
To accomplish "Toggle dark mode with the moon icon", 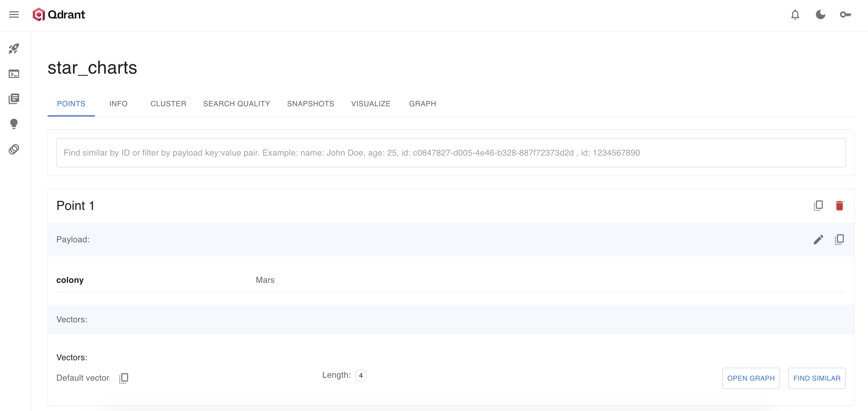I will click(x=820, y=15).
